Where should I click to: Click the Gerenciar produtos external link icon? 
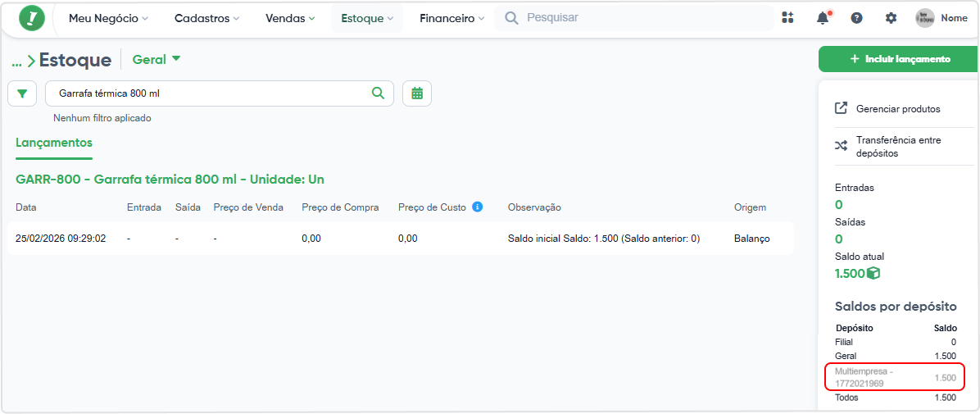[x=842, y=108]
